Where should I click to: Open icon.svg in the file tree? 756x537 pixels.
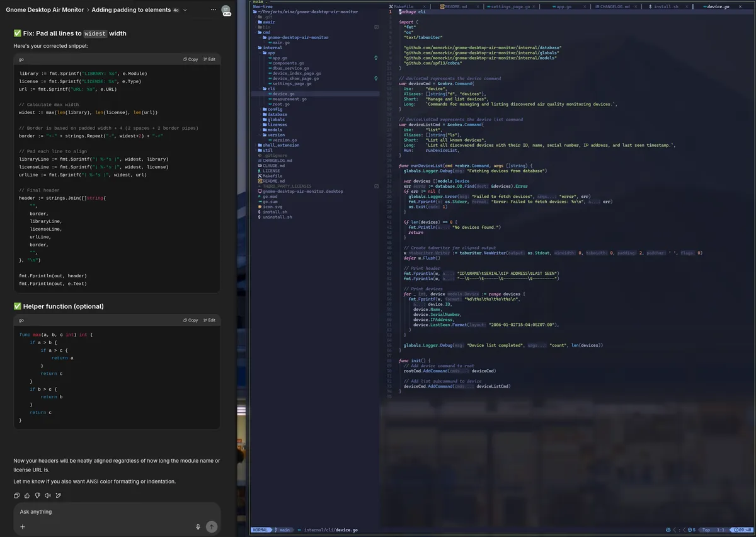click(270, 207)
